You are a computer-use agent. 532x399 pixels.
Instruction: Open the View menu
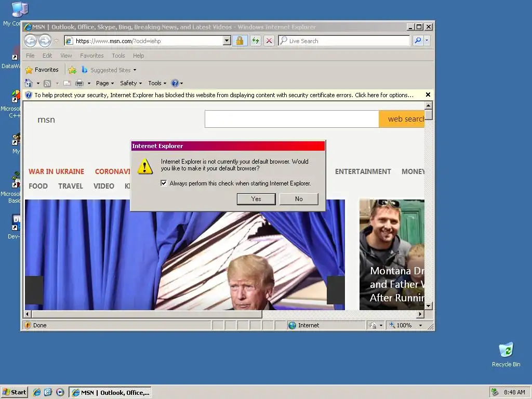(66, 56)
